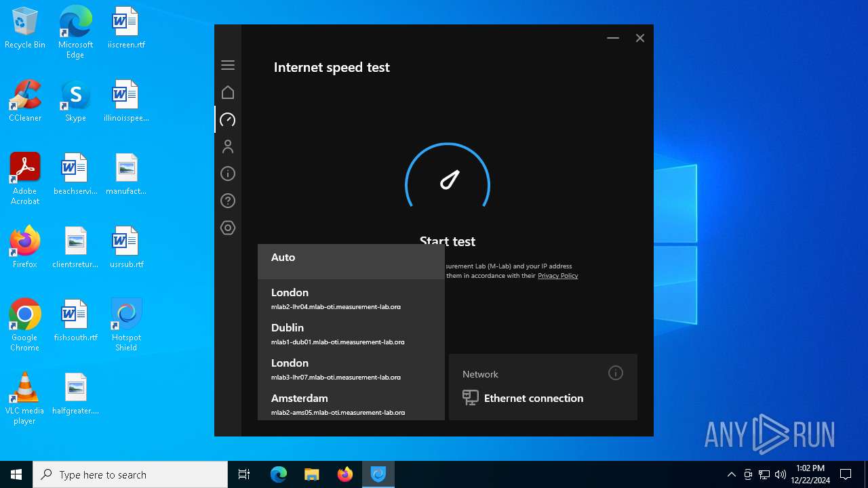Open File Explorer from taskbar

(311, 474)
